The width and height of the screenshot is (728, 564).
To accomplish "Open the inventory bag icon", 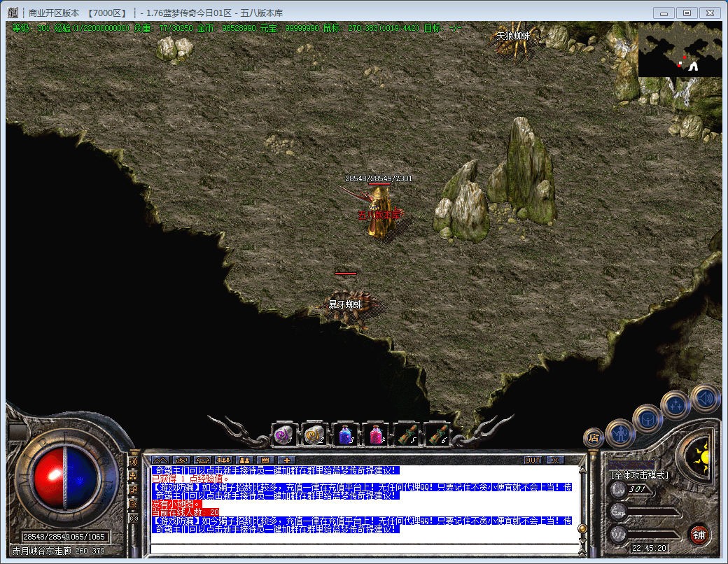I will (x=647, y=419).
